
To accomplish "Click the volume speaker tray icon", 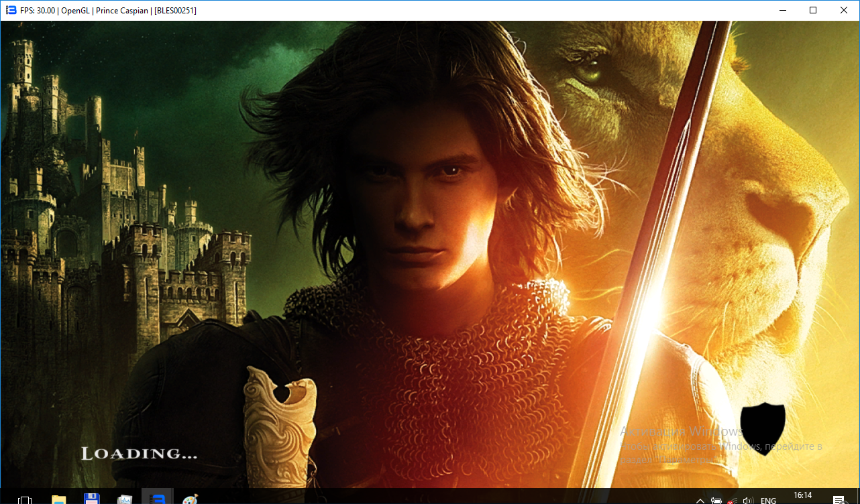I will click(748, 500).
